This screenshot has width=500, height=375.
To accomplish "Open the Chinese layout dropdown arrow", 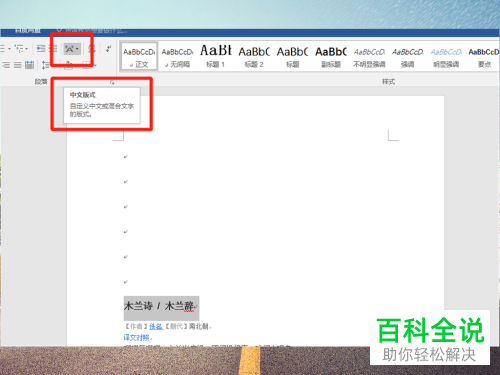I will (x=77, y=49).
